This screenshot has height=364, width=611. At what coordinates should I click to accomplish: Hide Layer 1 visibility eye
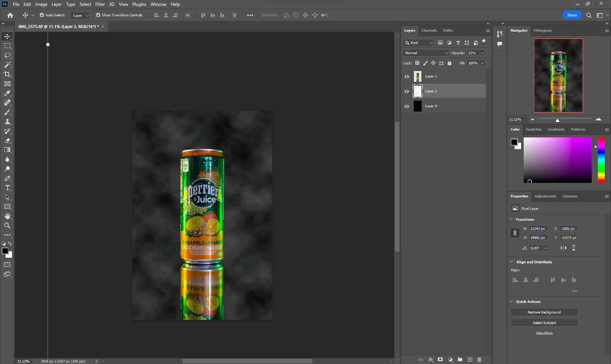click(407, 76)
